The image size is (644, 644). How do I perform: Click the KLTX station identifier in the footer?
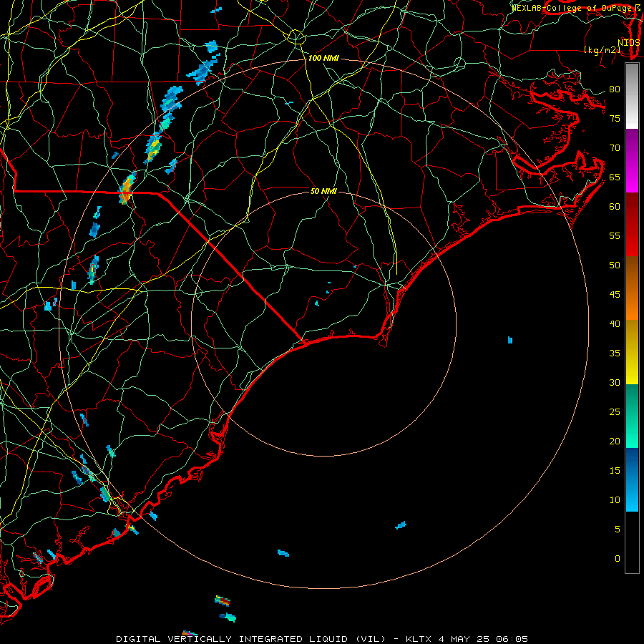pyautogui.click(x=419, y=639)
